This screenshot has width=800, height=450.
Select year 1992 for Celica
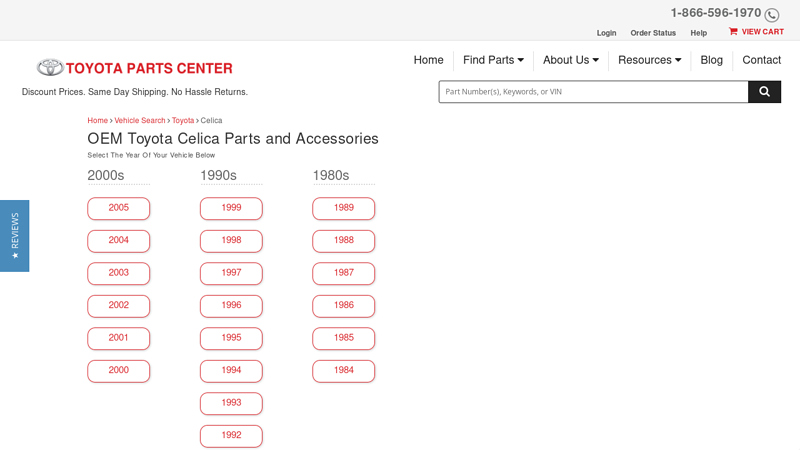click(231, 436)
